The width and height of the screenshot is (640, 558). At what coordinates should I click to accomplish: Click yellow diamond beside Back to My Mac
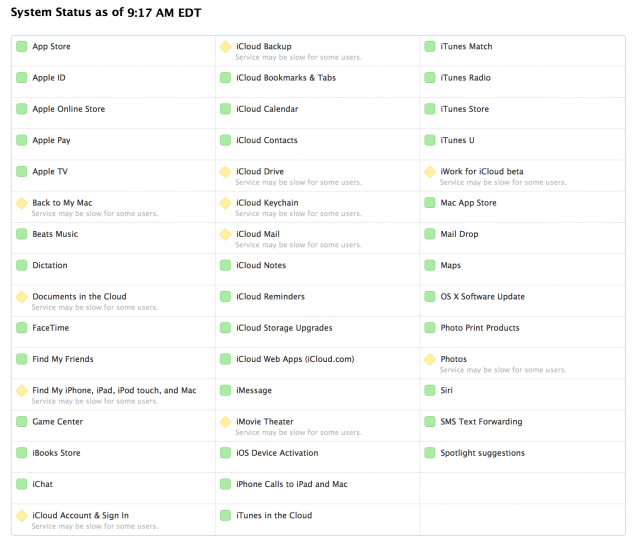coord(22,203)
